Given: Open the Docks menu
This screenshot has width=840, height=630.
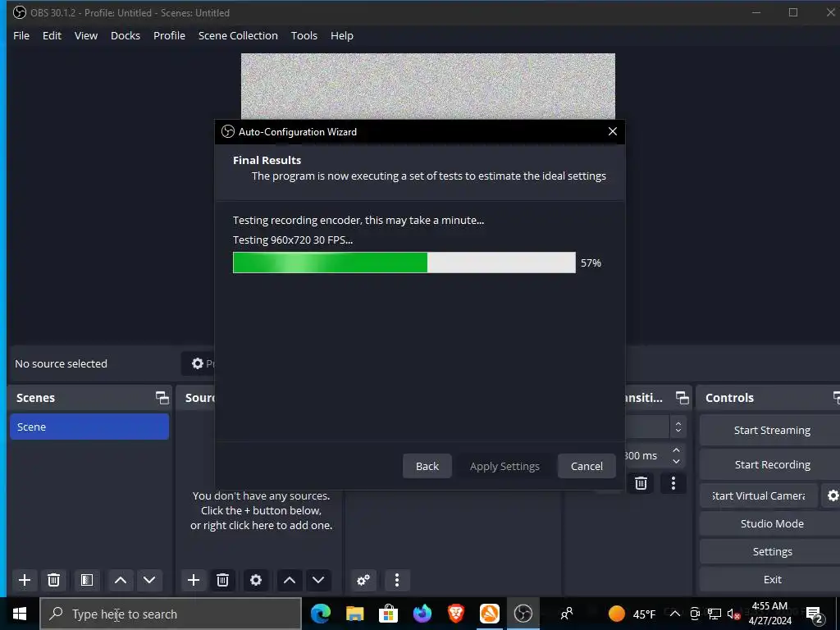Looking at the screenshot, I should [126, 35].
